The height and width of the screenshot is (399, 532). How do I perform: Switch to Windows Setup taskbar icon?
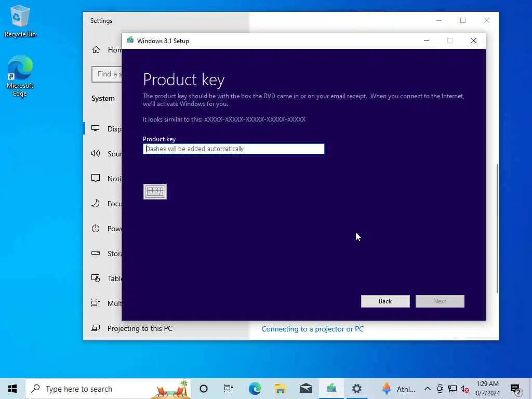pyautogui.click(x=331, y=389)
